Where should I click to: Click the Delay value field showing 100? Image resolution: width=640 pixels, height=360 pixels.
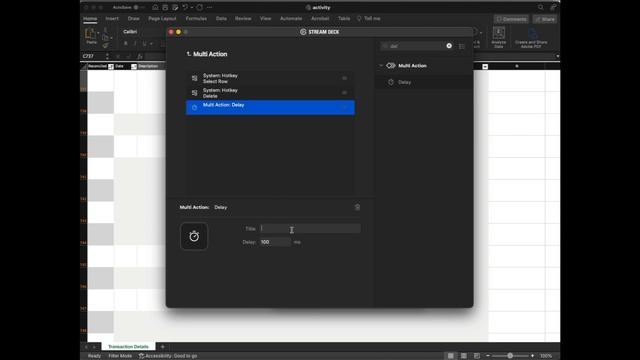[275, 242]
